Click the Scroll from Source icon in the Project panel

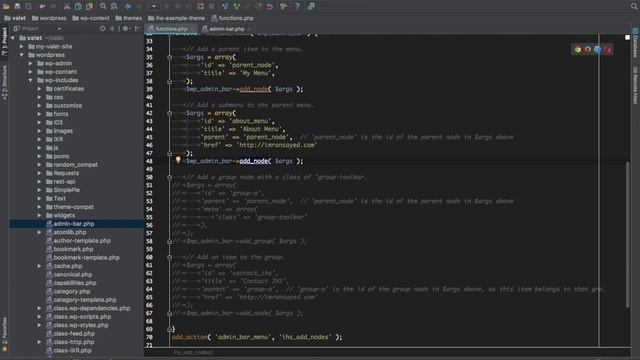[102, 29]
